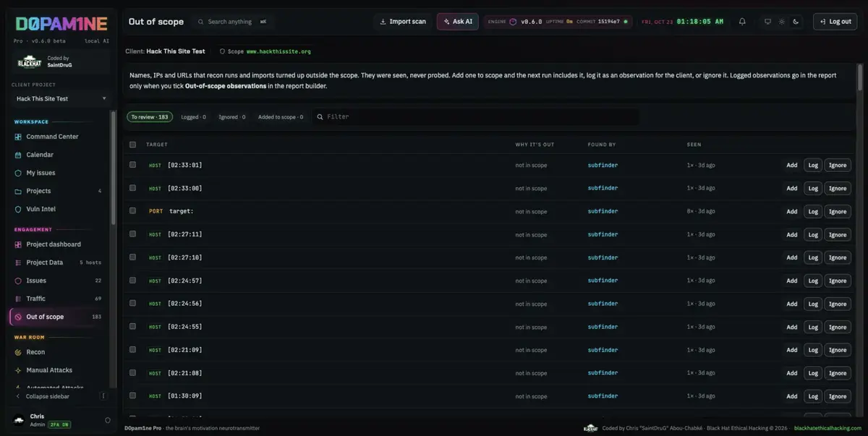The width and height of the screenshot is (868, 436).
Task: Tick the checkbox for host [02:24:55]
Action: click(132, 327)
